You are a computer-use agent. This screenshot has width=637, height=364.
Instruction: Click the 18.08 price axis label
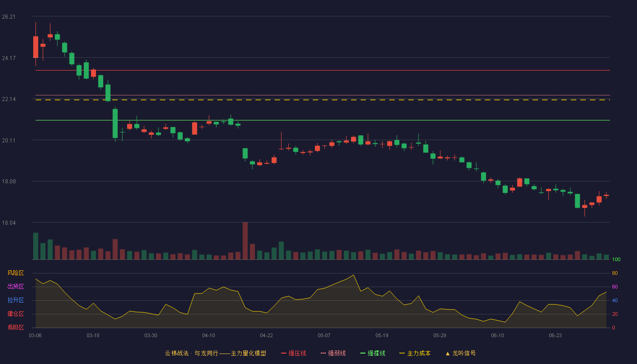click(x=9, y=182)
